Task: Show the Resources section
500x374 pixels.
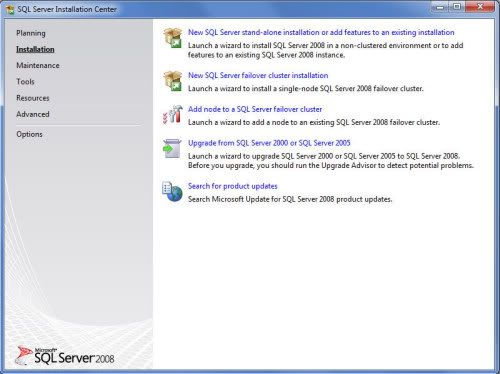Action: tap(33, 98)
